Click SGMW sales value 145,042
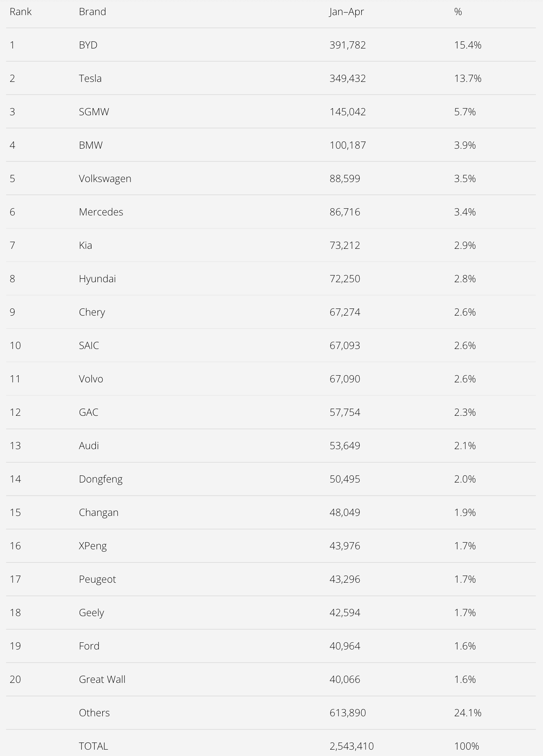The width and height of the screenshot is (543, 756). 347,112
